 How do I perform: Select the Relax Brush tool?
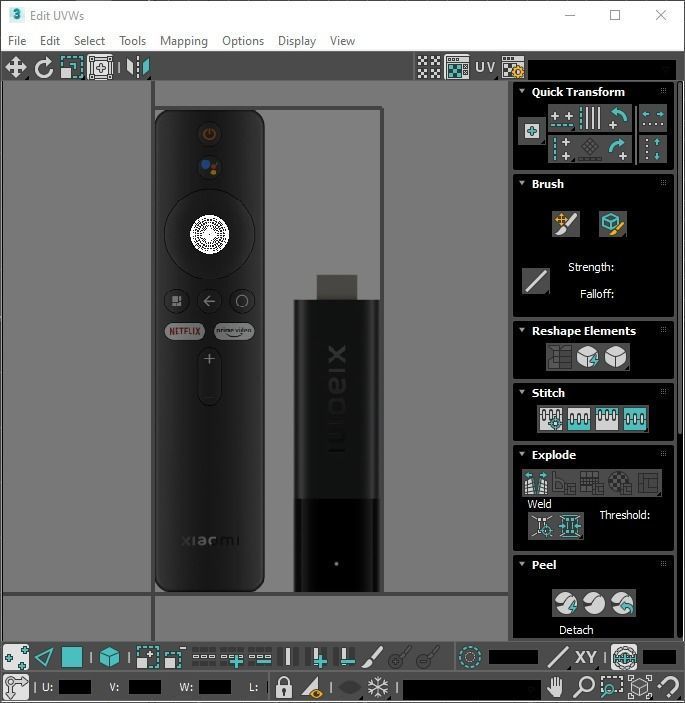[613, 223]
